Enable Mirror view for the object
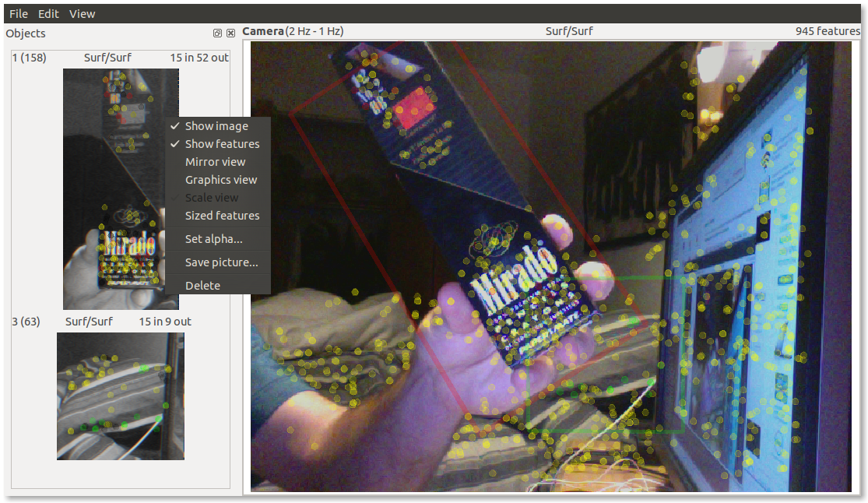Image resolution: width=868 pixels, height=503 pixels. tap(215, 162)
